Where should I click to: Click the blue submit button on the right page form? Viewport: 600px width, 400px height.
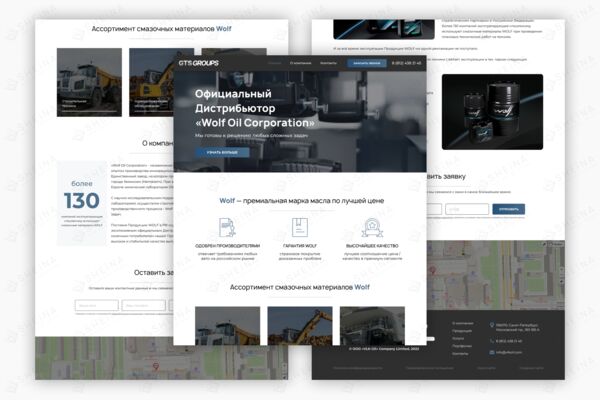[509, 209]
